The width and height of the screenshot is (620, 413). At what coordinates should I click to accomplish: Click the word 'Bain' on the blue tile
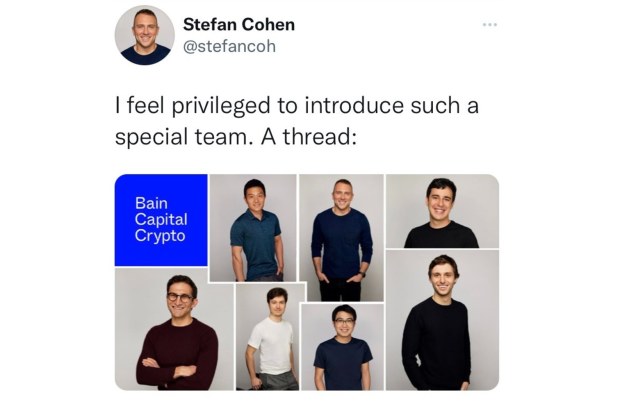(151, 203)
